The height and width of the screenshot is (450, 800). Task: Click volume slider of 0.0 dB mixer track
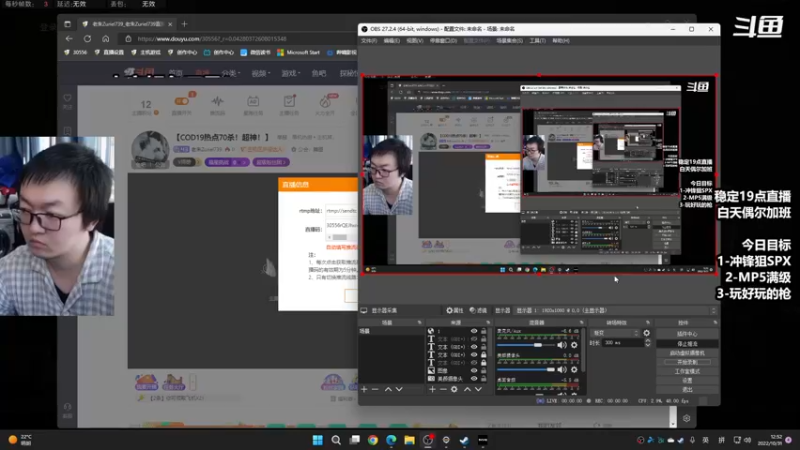526,369
